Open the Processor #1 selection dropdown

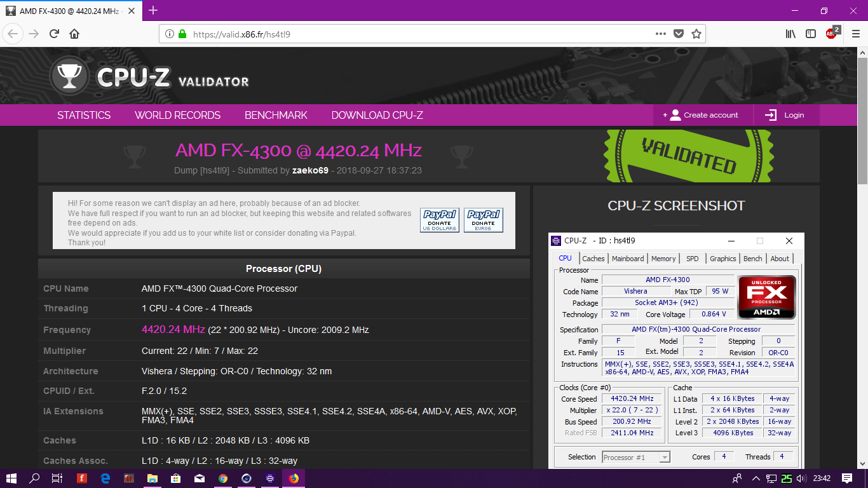click(636, 457)
